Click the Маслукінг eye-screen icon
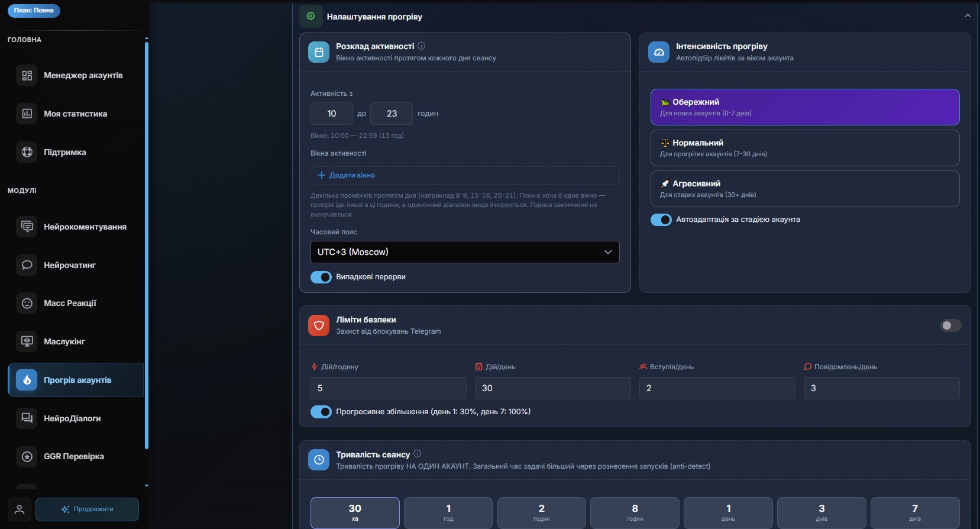This screenshot has width=980, height=529. point(27,341)
